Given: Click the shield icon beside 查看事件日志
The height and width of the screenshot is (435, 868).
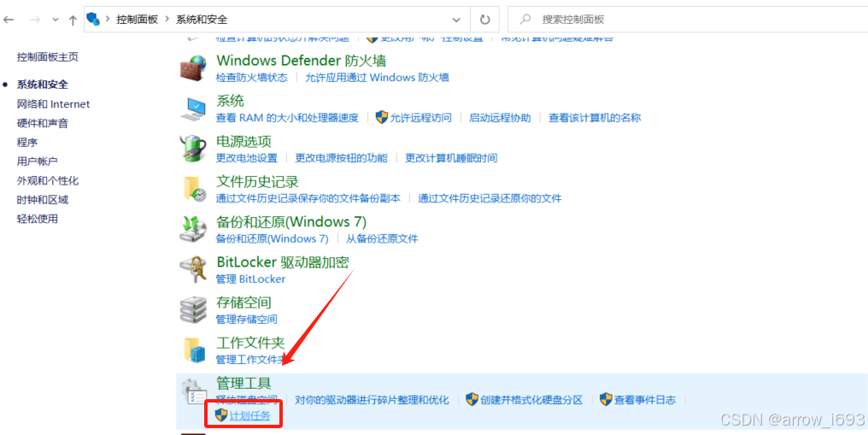Looking at the screenshot, I should pyautogui.click(x=607, y=400).
